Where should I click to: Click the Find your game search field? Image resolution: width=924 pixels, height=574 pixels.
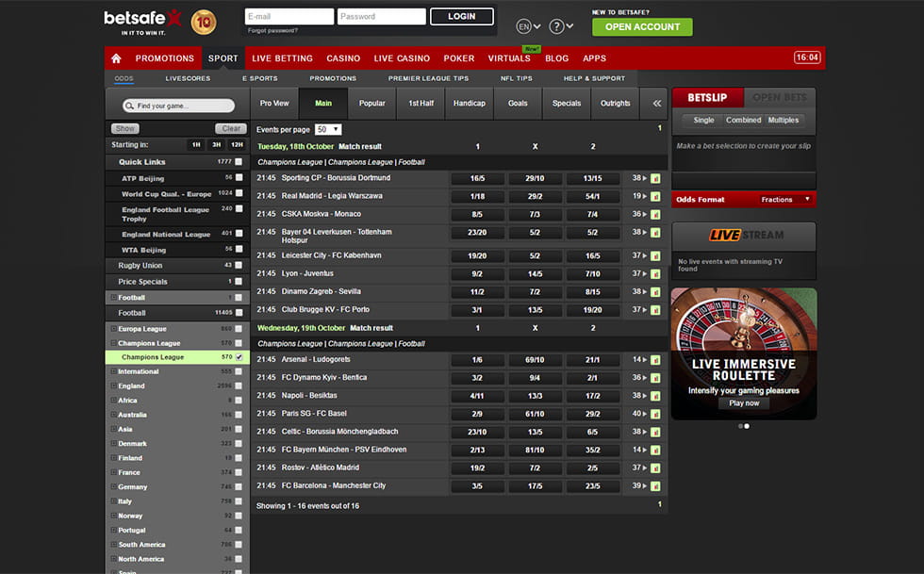(178, 107)
